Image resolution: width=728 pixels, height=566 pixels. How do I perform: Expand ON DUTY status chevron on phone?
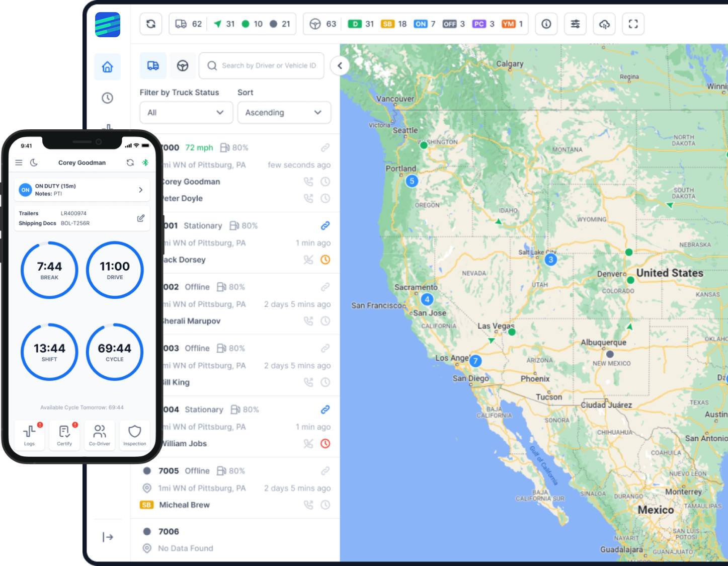[x=140, y=190]
